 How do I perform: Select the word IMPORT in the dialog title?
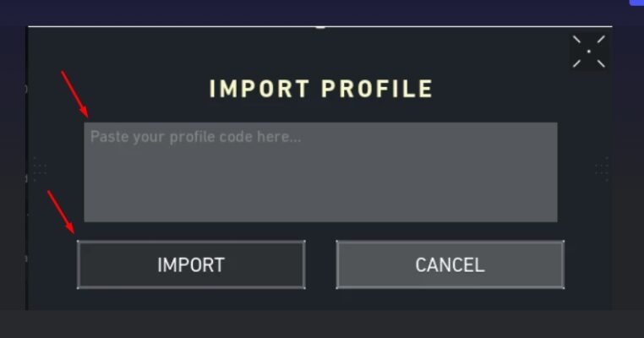tap(259, 89)
